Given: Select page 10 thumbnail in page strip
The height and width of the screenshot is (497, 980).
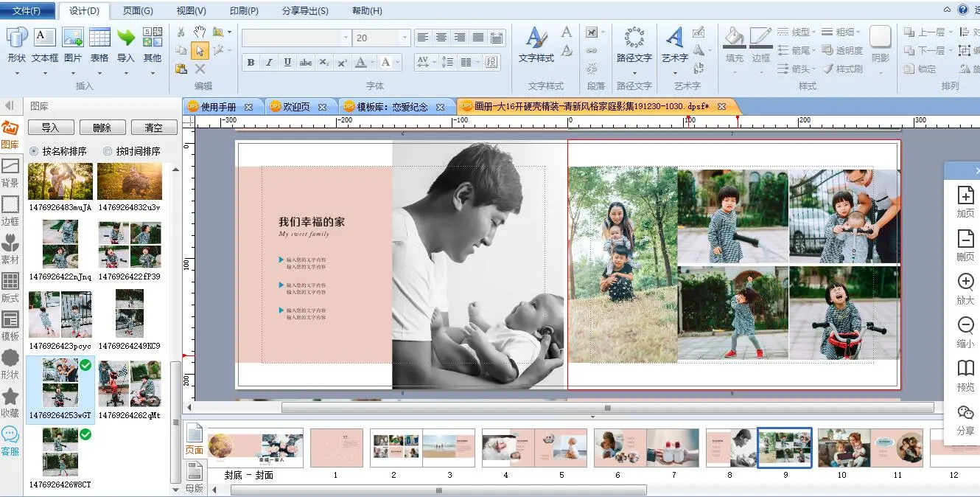Looking at the screenshot, I should 841,448.
